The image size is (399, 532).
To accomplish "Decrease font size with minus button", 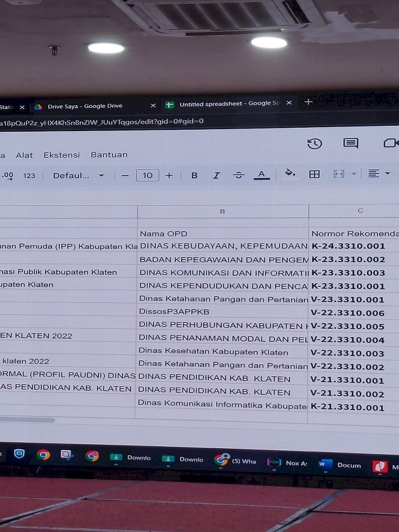I will (125, 175).
